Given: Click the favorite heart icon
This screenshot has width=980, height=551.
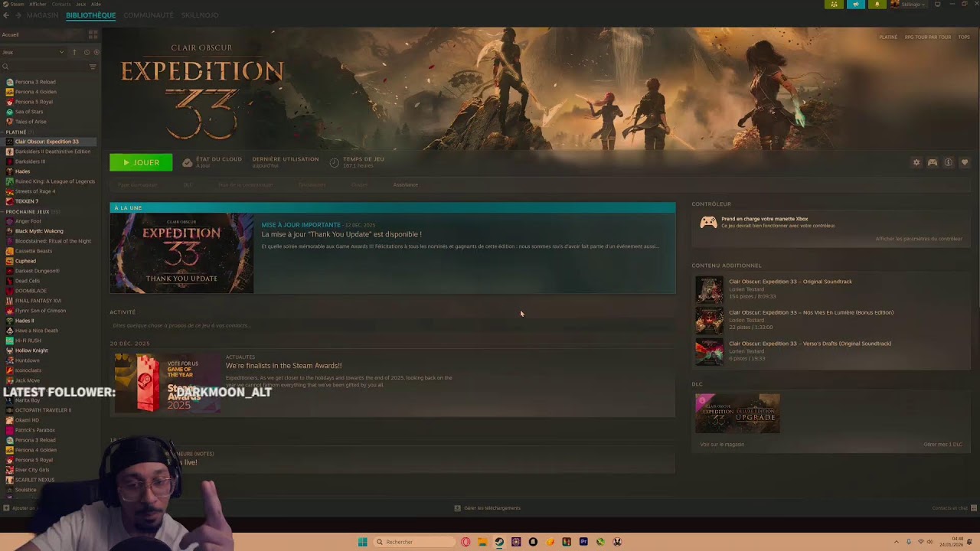Looking at the screenshot, I should (964, 162).
